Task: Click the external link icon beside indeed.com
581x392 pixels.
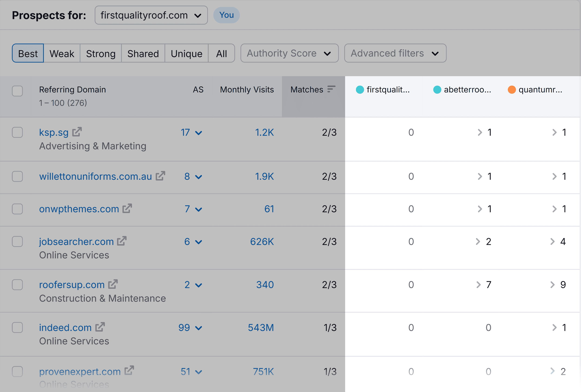Action: point(100,327)
